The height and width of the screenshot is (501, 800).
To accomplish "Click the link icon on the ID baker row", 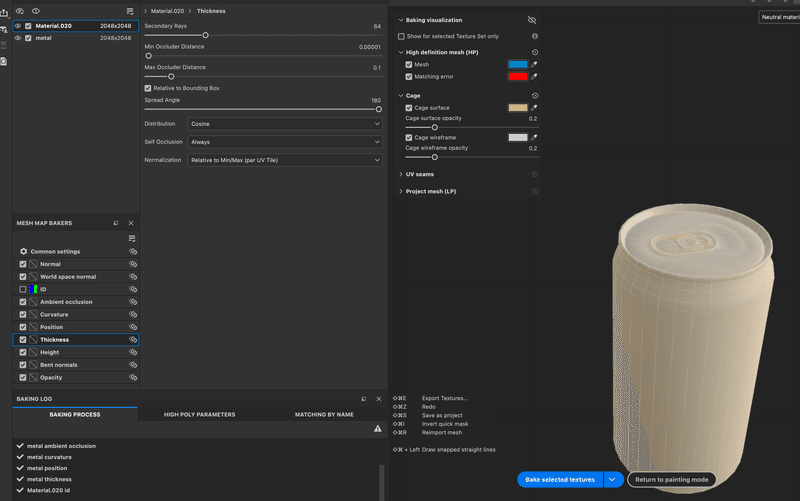I will click(133, 289).
